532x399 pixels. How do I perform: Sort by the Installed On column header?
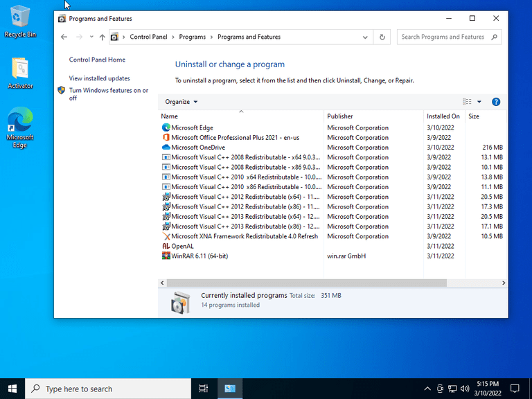click(x=444, y=116)
